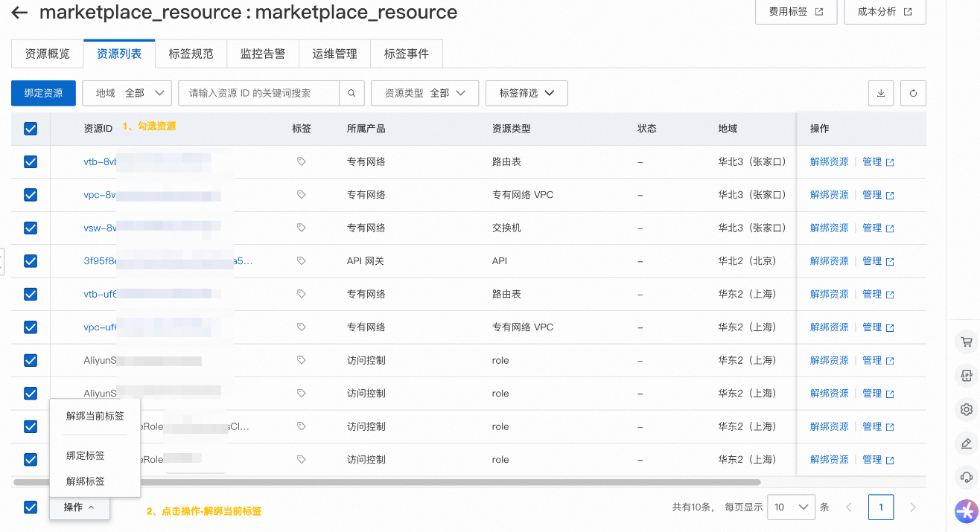
Task: Switch to the 运维管理 tab
Action: tap(334, 54)
